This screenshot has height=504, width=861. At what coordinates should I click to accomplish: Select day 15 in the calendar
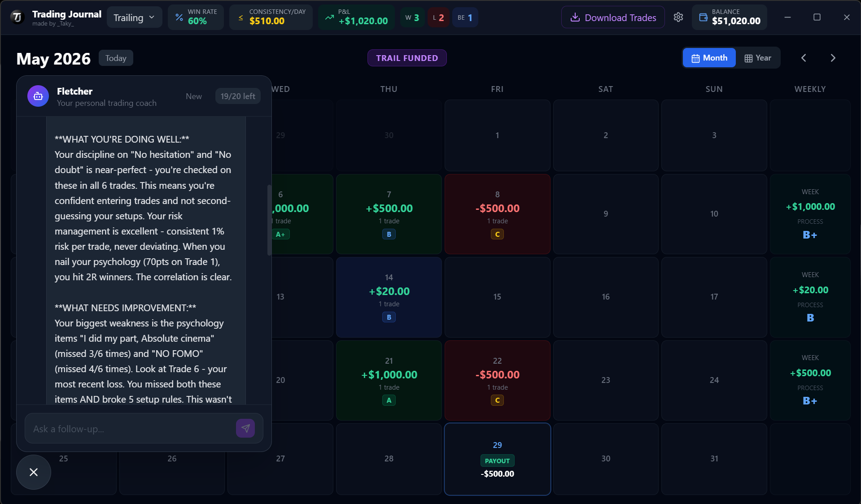(497, 297)
